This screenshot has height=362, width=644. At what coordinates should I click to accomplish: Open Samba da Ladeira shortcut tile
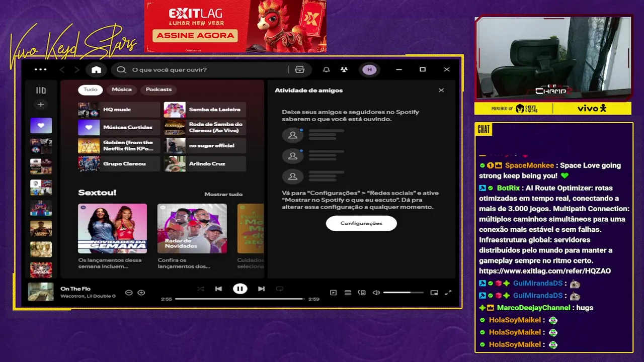(205, 110)
